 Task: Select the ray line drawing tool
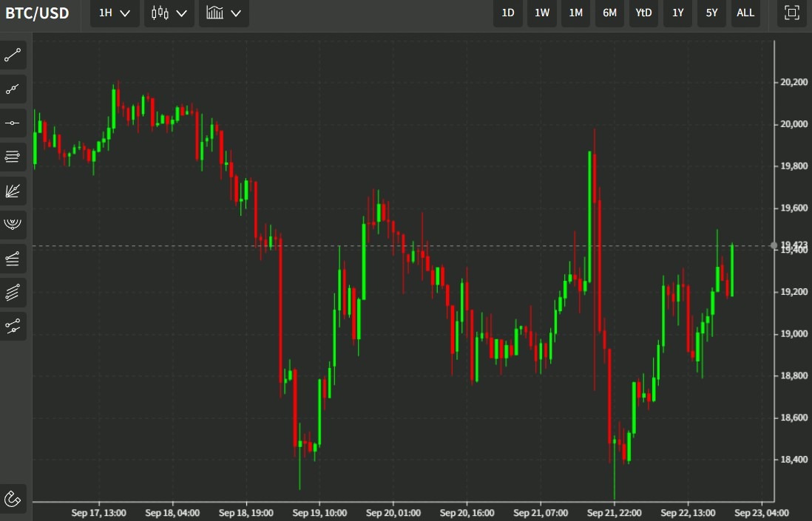(13, 89)
